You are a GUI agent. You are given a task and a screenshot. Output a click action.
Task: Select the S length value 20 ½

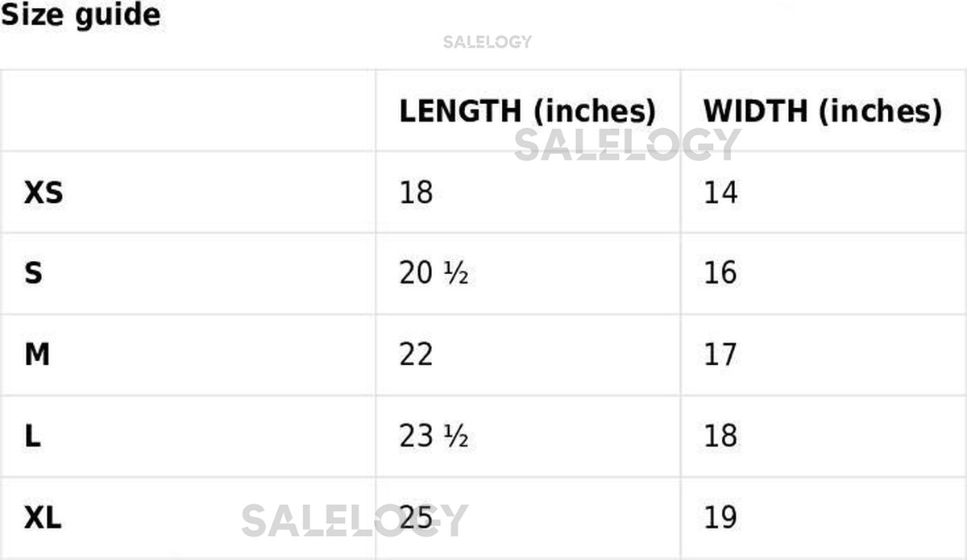[434, 274]
